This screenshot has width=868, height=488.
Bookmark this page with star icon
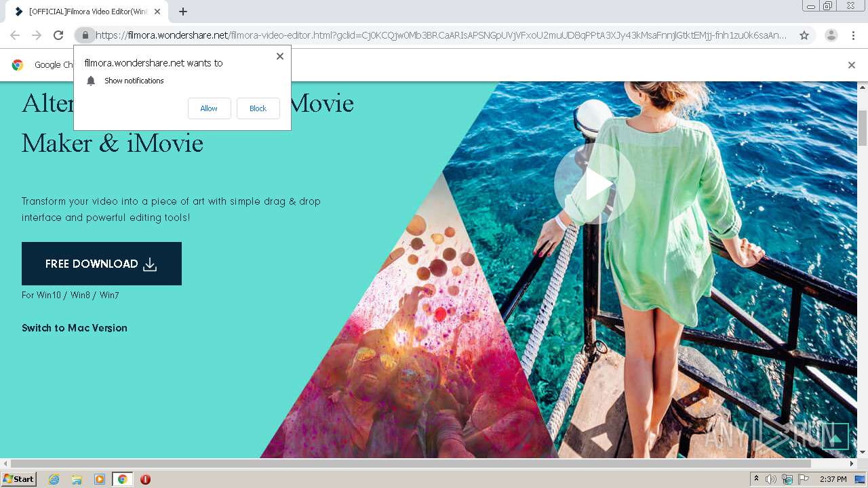tap(804, 35)
